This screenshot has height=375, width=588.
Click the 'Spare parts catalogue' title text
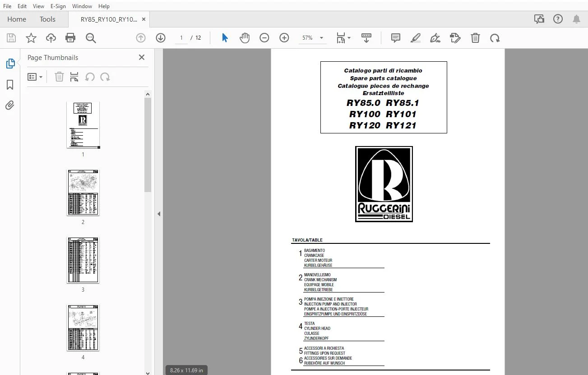(384, 78)
